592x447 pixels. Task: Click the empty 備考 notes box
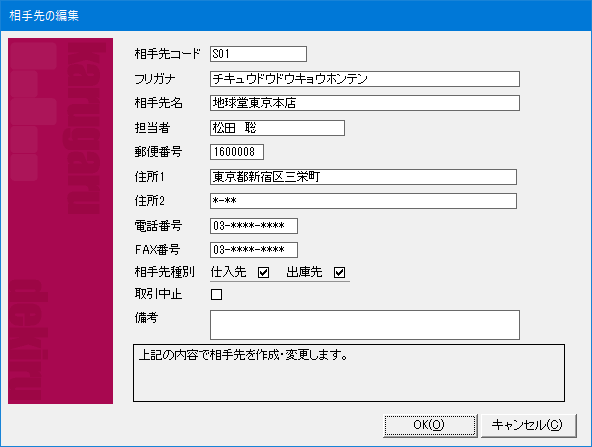(365, 325)
